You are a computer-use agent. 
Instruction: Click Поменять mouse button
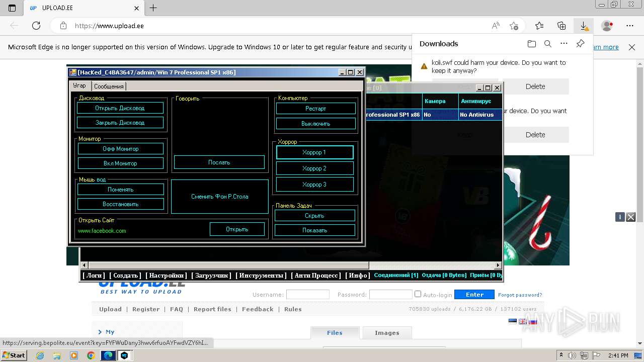(121, 190)
